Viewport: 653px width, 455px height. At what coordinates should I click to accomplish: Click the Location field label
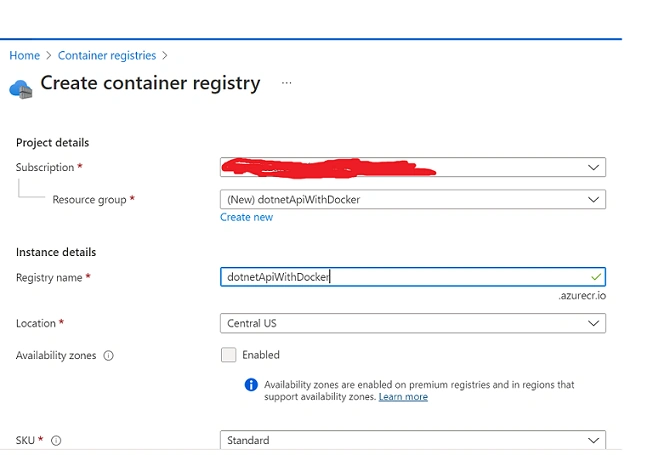click(36, 323)
